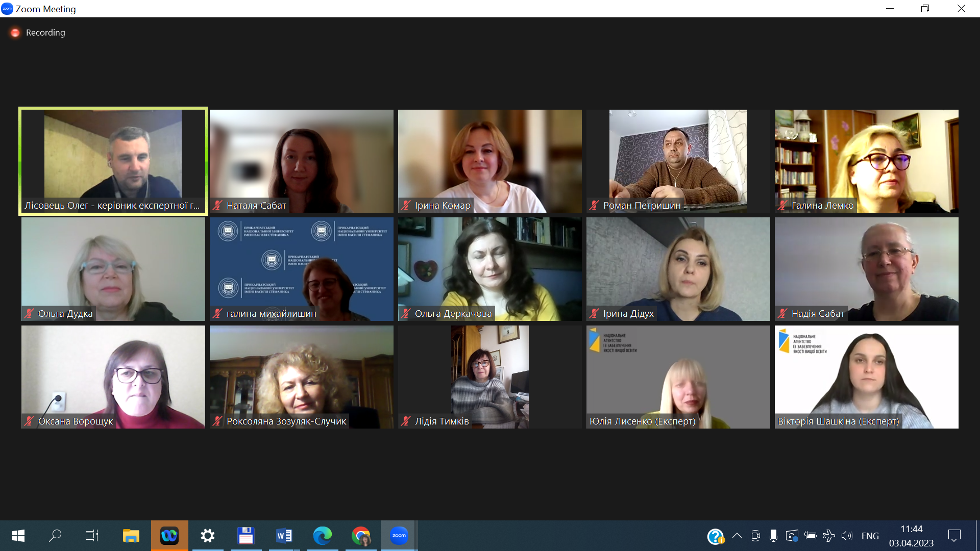
Task: Toggle the system volume speaker icon
Action: [847, 535]
